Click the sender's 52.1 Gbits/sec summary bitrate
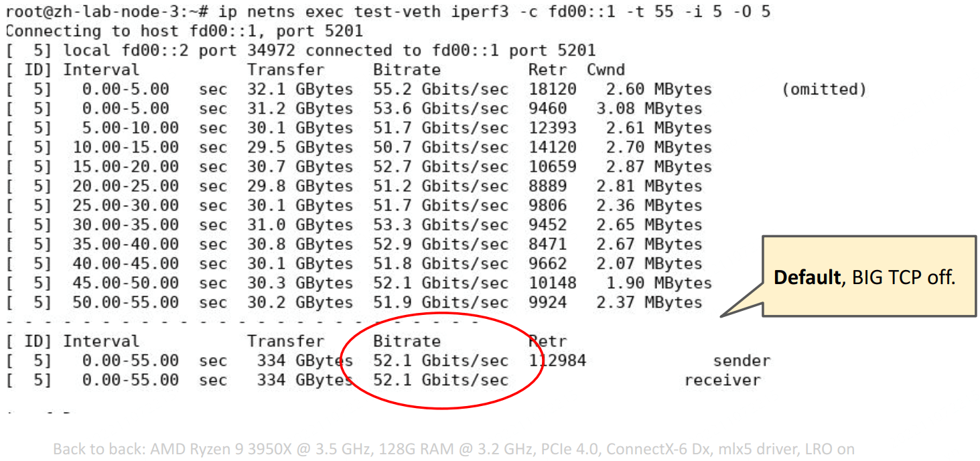The image size is (980, 461). click(x=440, y=360)
